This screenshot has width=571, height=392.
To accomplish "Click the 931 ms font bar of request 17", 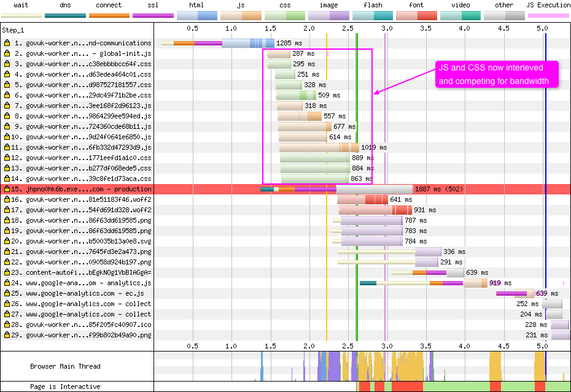I will pyautogui.click(x=375, y=210).
